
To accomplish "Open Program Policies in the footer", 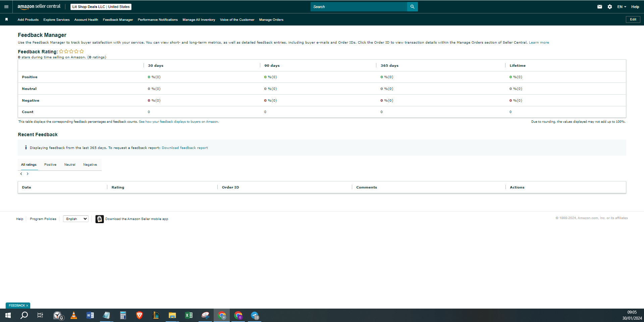I will (43, 219).
